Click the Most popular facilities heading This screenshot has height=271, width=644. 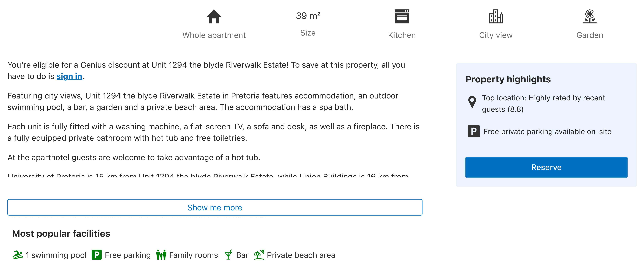61,234
